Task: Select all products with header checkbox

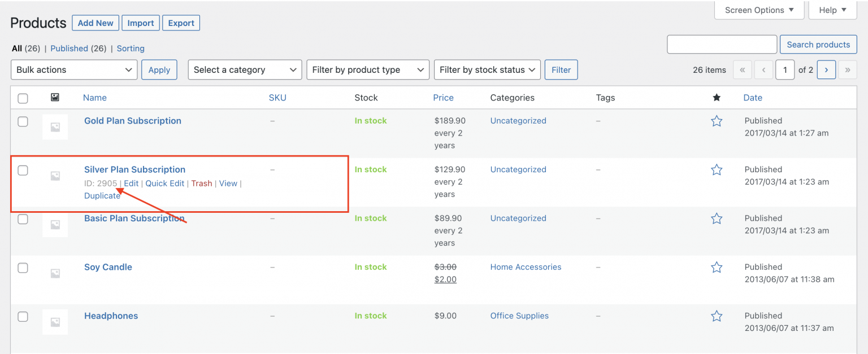Action: tap(23, 98)
